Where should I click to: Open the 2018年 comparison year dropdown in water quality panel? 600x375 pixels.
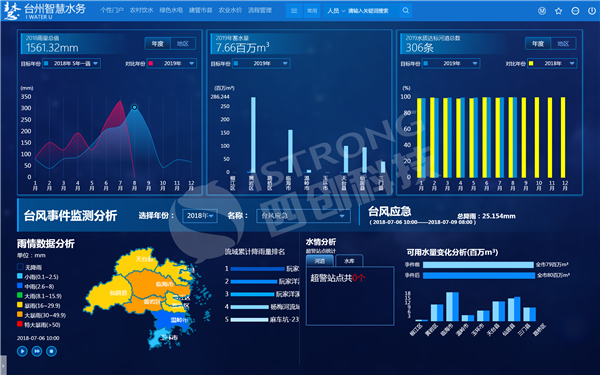point(552,64)
